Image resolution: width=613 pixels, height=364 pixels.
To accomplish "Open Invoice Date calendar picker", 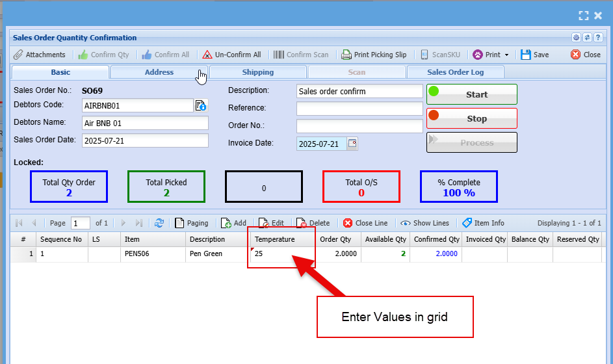I will (352, 144).
